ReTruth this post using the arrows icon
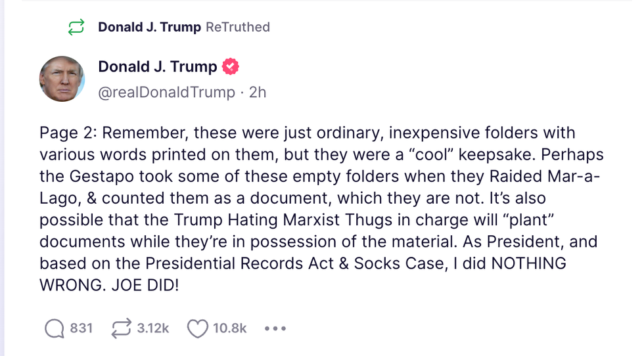 (x=122, y=328)
